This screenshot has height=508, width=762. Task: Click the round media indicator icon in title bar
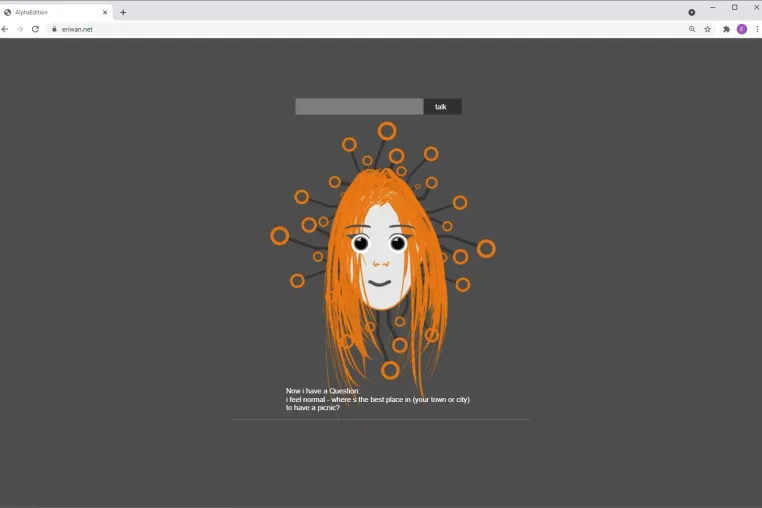(x=692, y=12)
